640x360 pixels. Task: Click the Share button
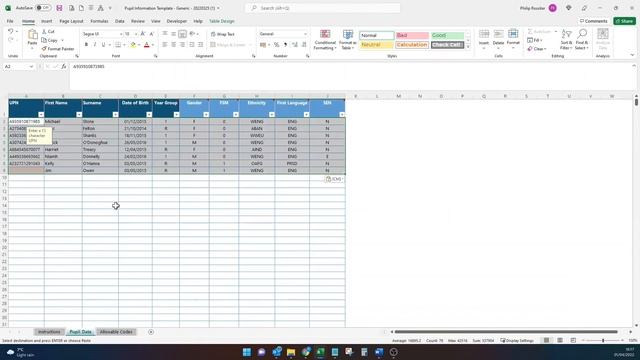click(x=624, y=21)
